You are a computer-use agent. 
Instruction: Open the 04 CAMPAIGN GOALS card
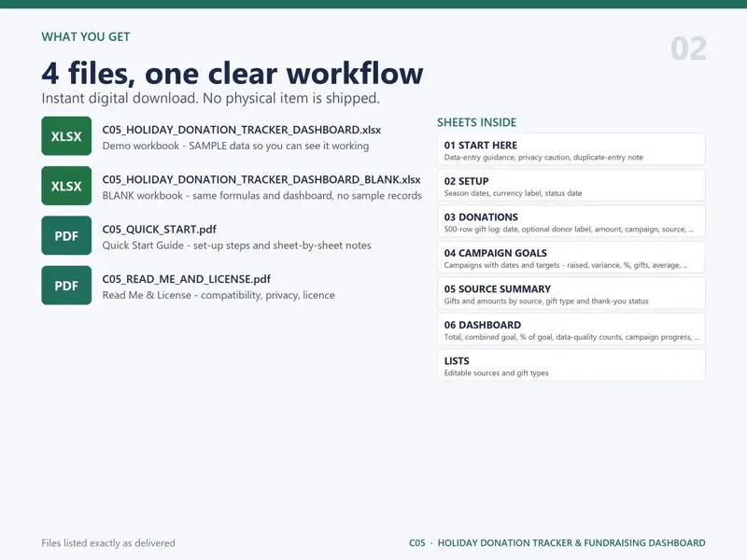coord(571,258)
